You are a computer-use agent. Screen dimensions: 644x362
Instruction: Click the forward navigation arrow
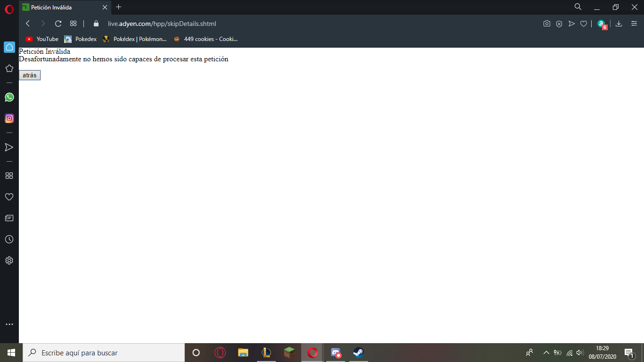point(43,24)
